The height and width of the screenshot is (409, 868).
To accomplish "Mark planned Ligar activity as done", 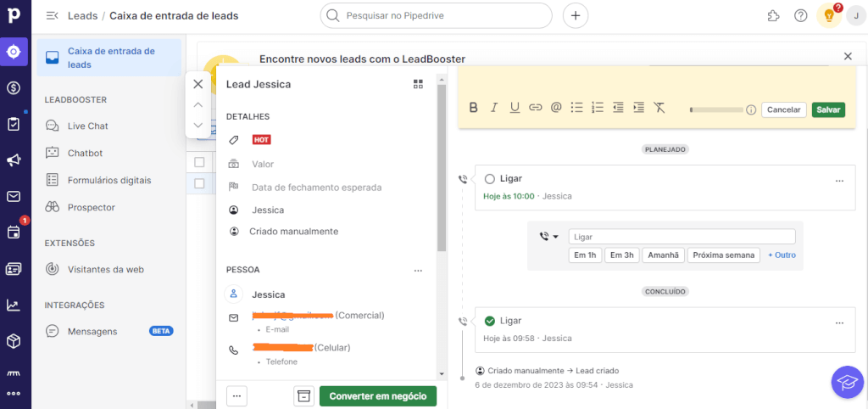I will click(x=489, y=179).
